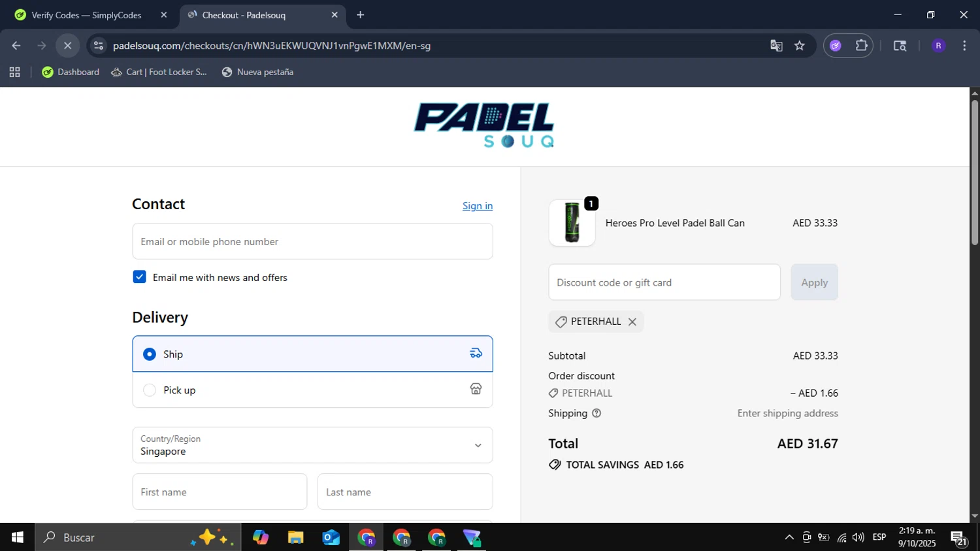Click the Padel Souq logo

(x=484, y=125)
